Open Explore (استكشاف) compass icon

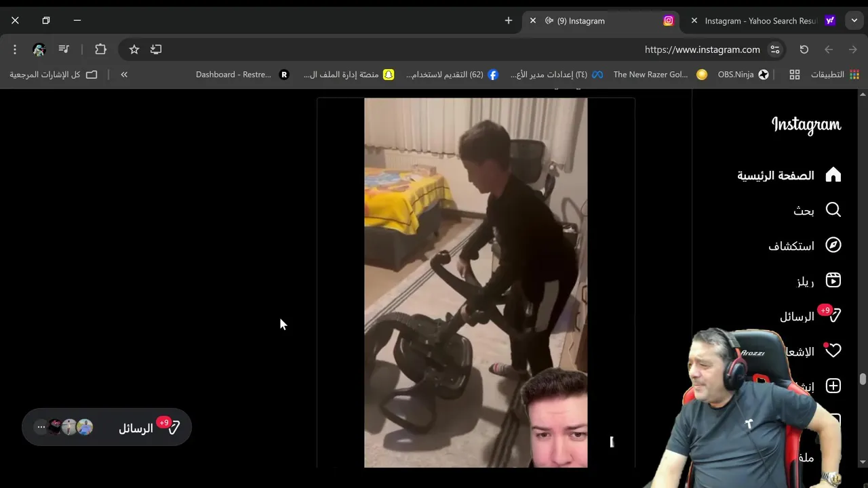pos(833,245)
